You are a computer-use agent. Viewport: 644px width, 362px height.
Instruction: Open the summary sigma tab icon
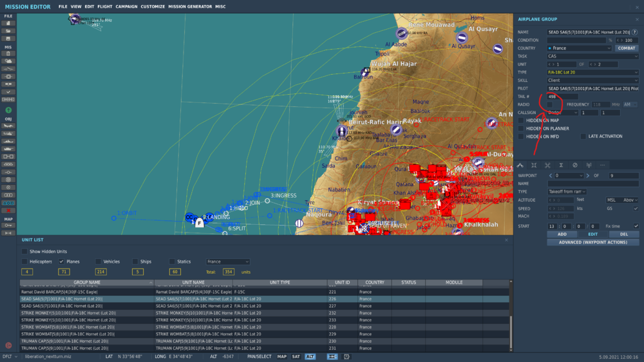pos(561,166)
